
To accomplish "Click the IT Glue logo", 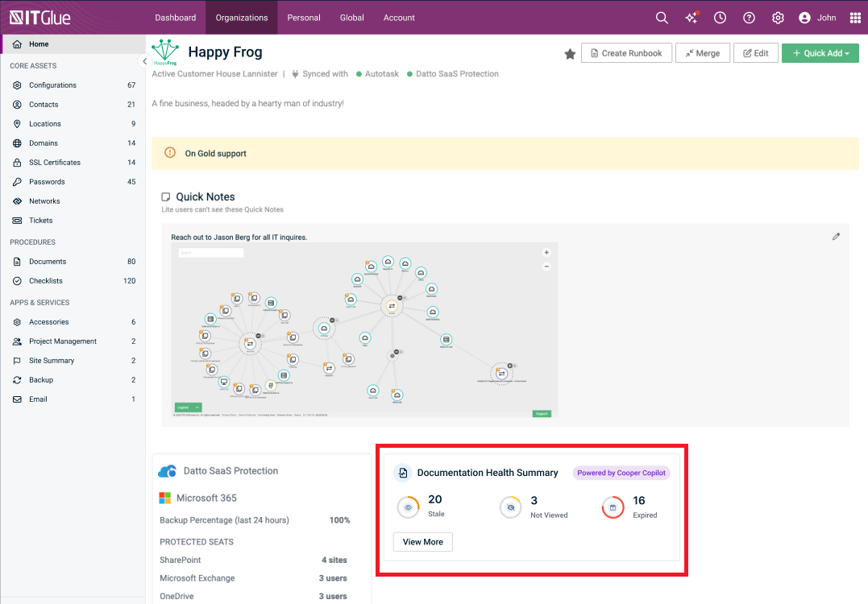I will 40,18.
